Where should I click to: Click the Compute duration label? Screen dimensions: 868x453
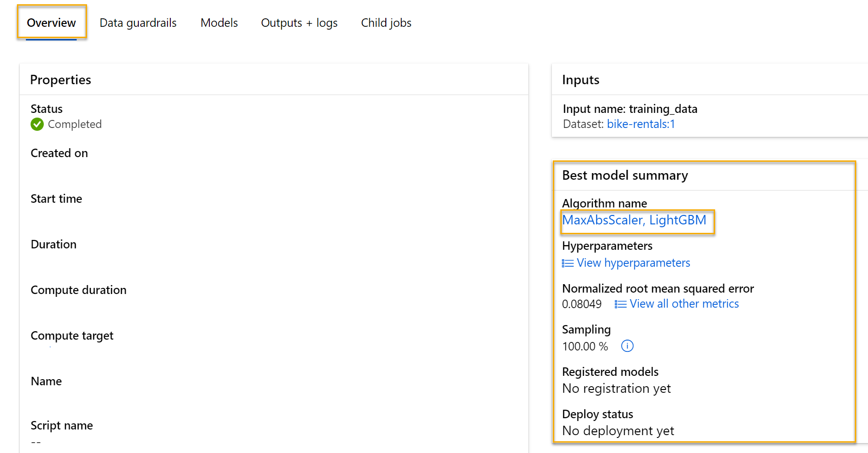79,290
